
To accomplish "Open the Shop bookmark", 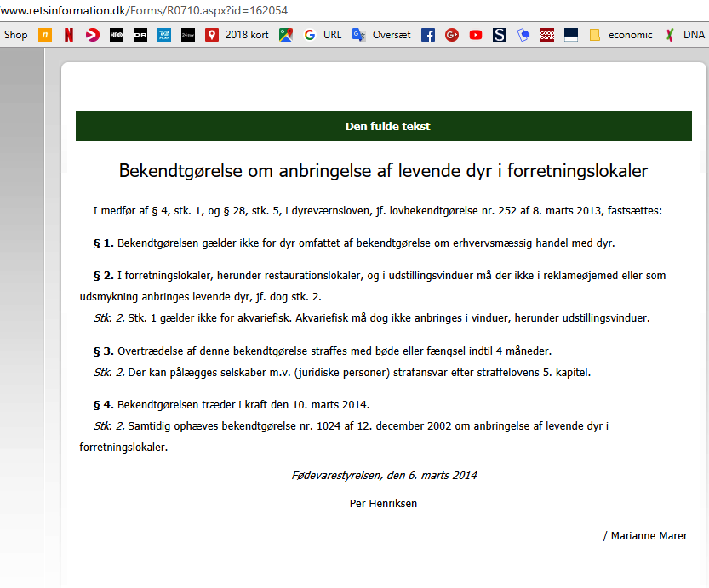I will 15,35.
